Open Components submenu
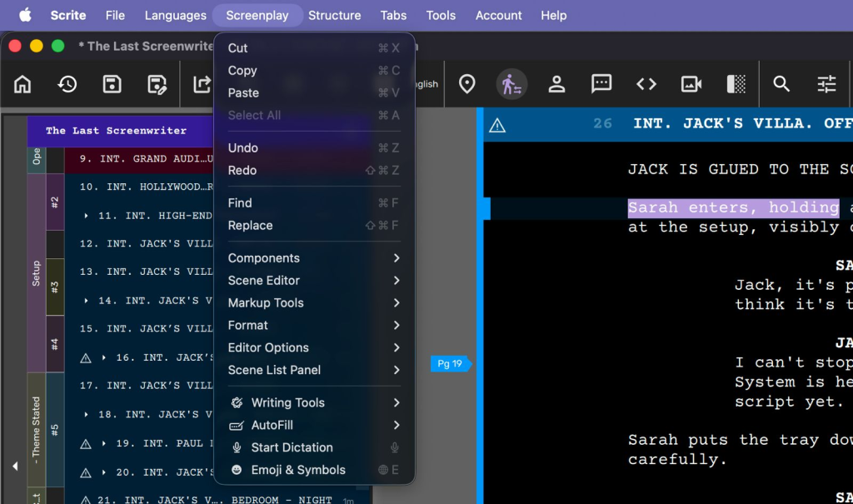The height and width of the screenshot is (504, 853). tap(314, 258)
